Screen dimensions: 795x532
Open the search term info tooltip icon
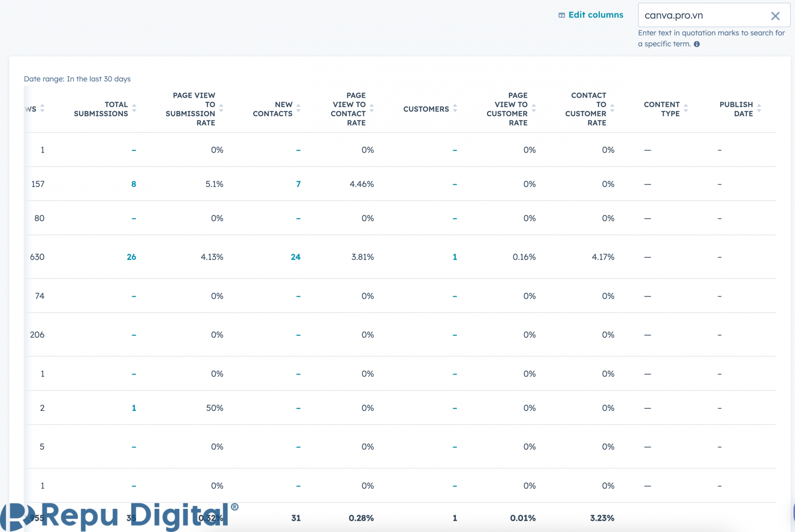click(x=697, y=44)
